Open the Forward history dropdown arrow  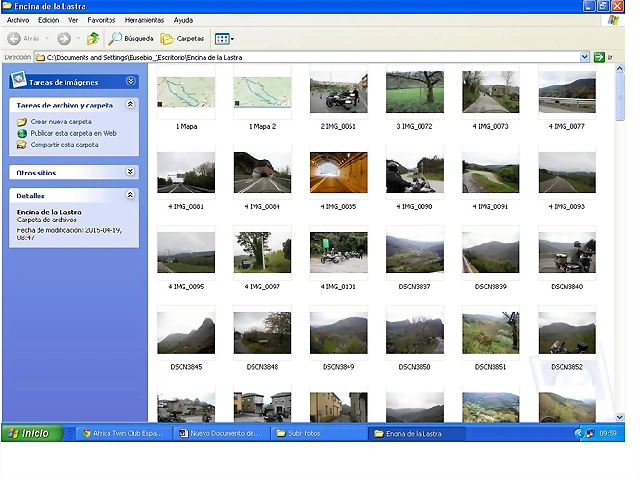pyautogui.click(x=78, y=39)
